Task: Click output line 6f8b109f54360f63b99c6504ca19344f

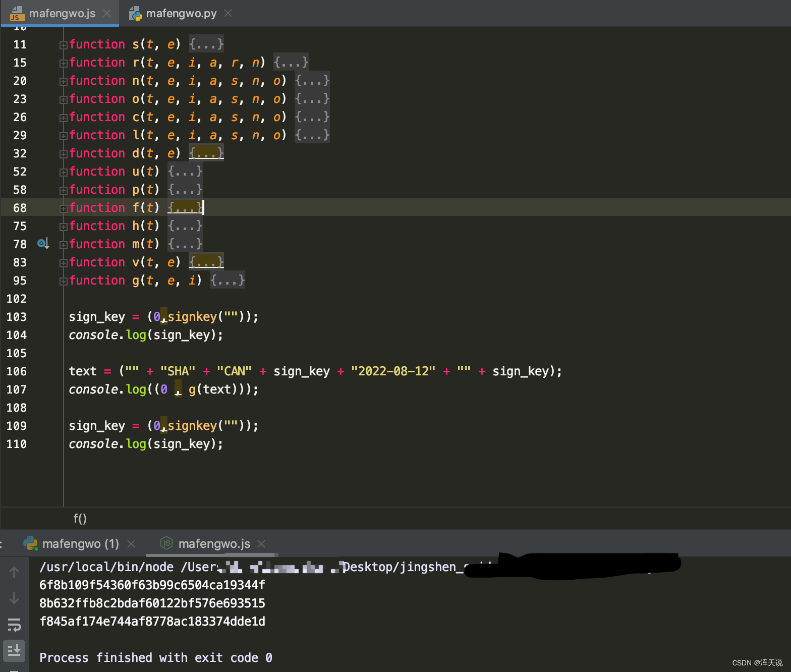Action: point(152,585)
